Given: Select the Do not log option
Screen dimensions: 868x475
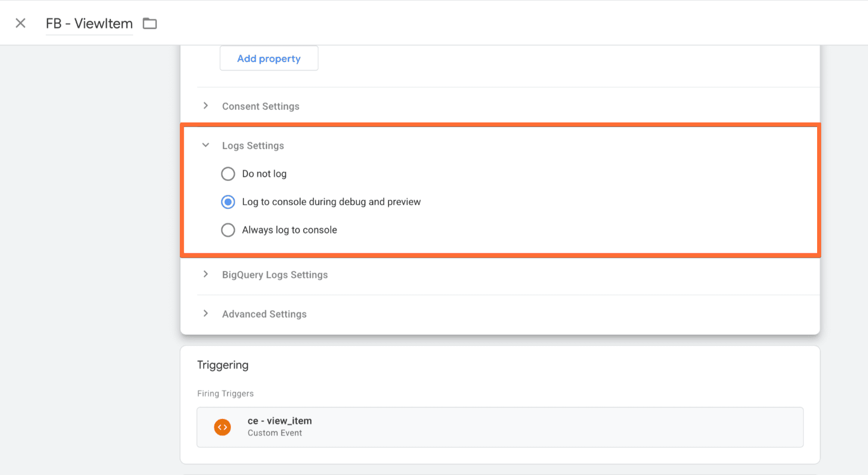Looking at the screenshot, I should (228, 173).
